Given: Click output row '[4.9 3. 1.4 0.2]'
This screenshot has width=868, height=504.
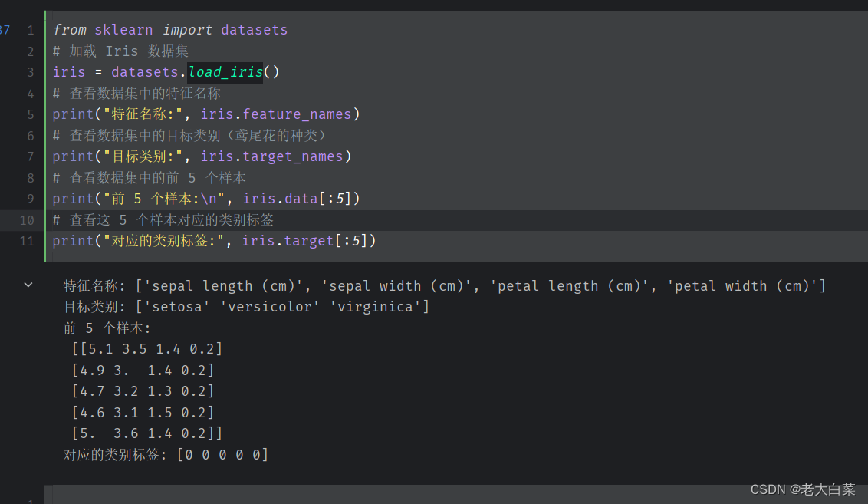Looking at the screenshot, I should (x=143, y=371).
